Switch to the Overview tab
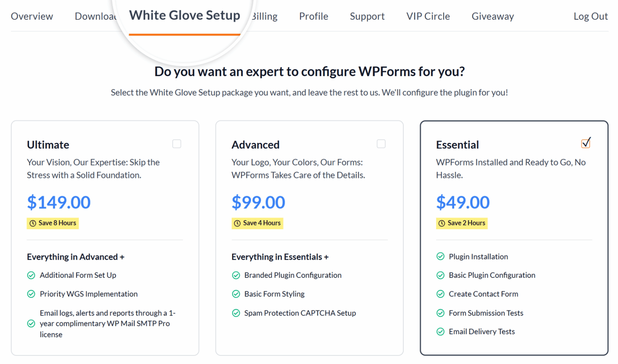Image resolution: width=618 pixels, height=364 pixels. click(x=32, y=16)
